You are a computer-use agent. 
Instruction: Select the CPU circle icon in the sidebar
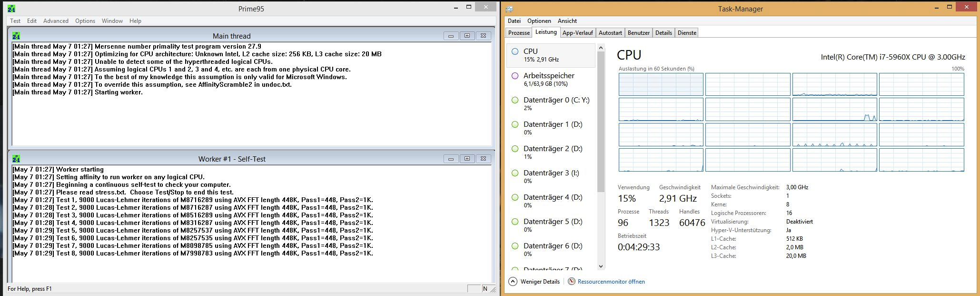click(515, 51)
